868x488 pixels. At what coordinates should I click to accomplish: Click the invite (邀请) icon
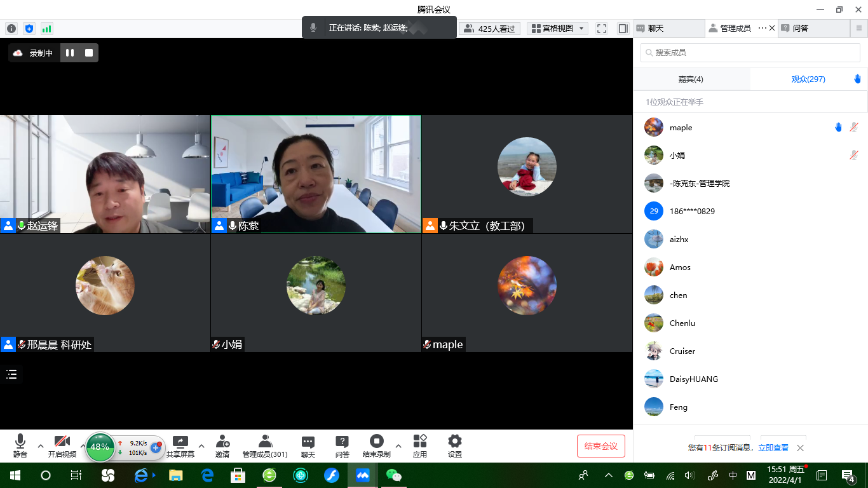pyautogui.click(x=222, y=442)
